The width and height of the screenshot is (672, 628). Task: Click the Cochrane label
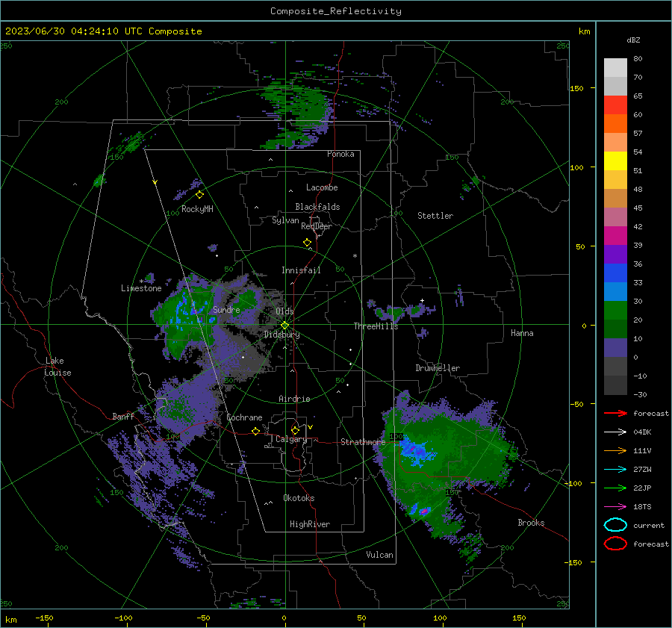pyautogui.click(x=244, y=417)
